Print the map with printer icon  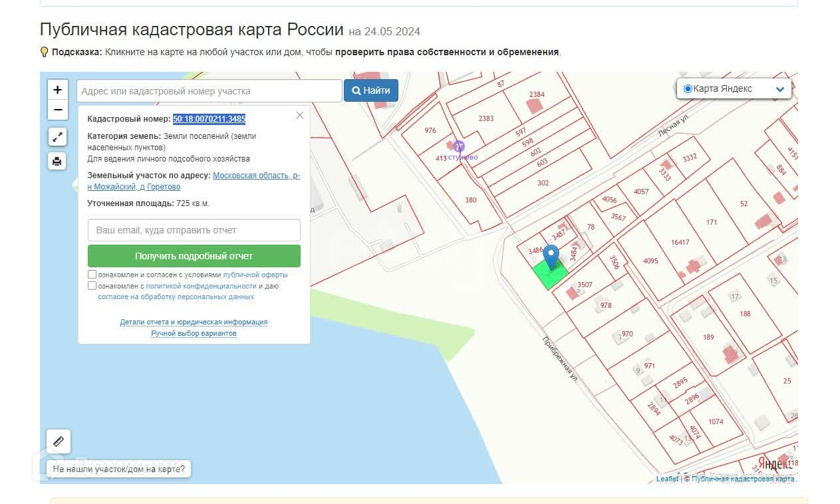tap(57, 161)
